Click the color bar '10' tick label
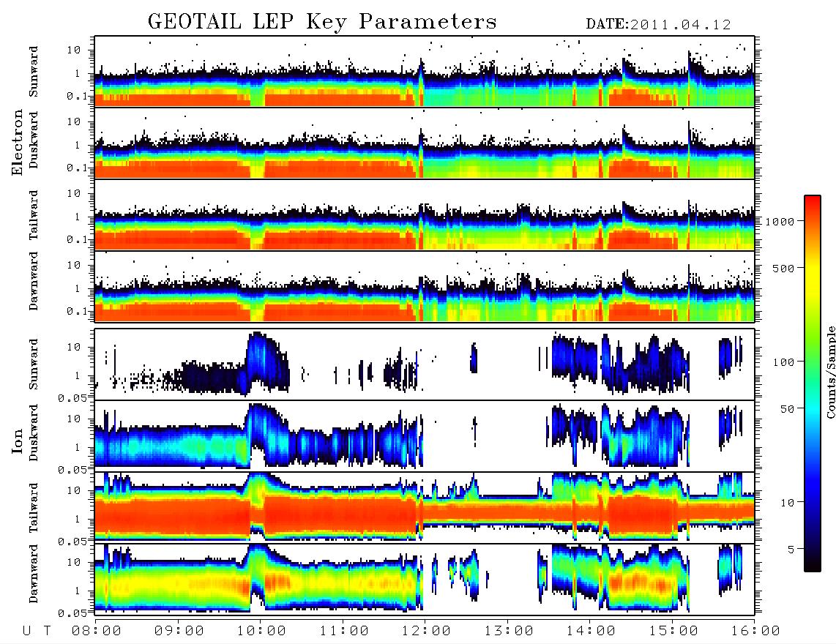The width and height of the screenshot is (836, 644). [x=787, y=503]
